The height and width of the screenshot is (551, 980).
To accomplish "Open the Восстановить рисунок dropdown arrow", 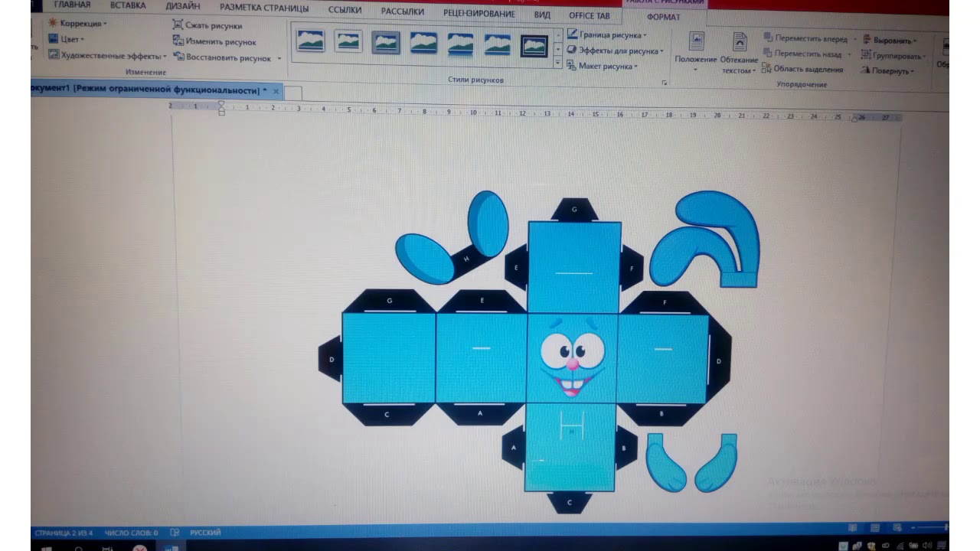I will point(279,58).
